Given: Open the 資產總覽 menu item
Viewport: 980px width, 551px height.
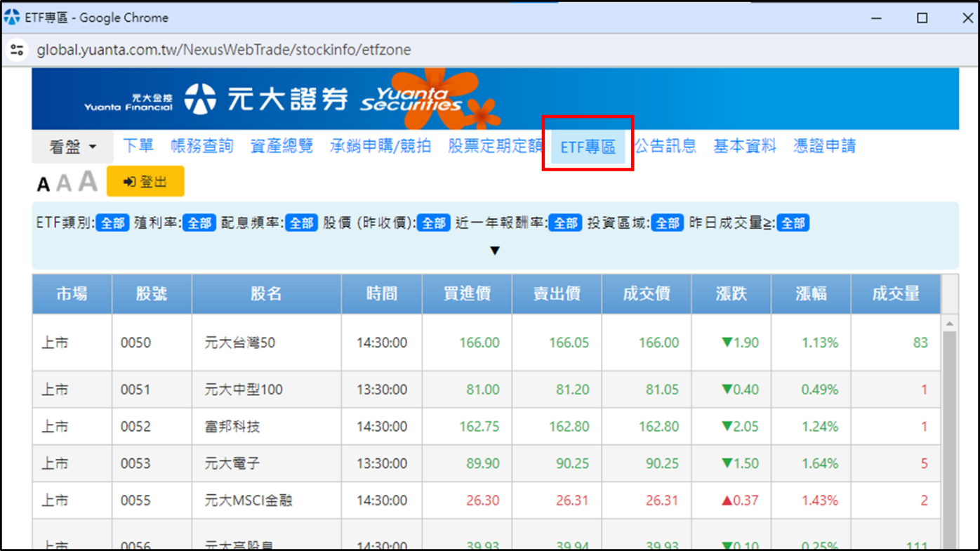Looking at the screenshot, I should pos(282,146).
